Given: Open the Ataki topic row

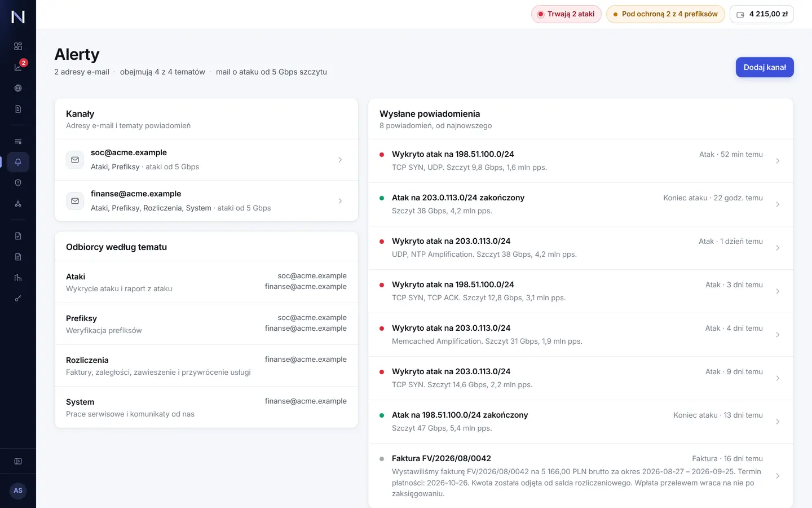Looking at the screenshot, I should [206, 282].
